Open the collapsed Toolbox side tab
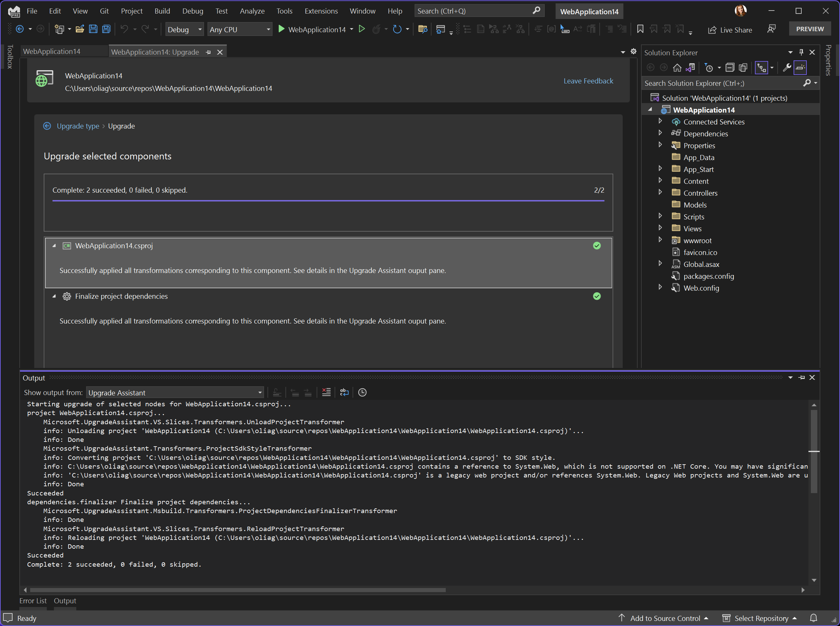 (10, 57)
